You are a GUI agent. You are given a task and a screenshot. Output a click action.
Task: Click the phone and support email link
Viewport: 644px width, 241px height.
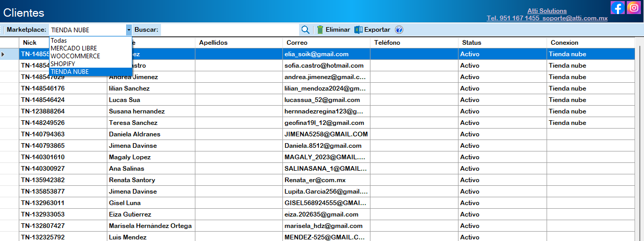point(547,18)
